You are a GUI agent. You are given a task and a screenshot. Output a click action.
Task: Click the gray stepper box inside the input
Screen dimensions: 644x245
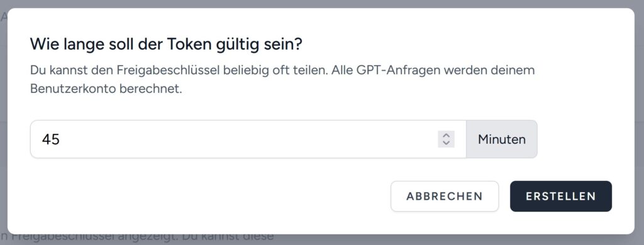446,139
